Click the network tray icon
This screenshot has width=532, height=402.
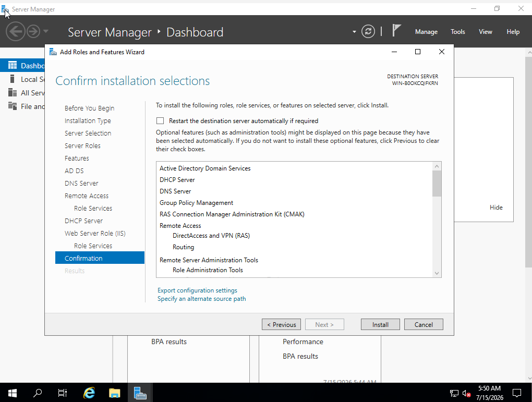pyautogui.click(x=454, y=393)
